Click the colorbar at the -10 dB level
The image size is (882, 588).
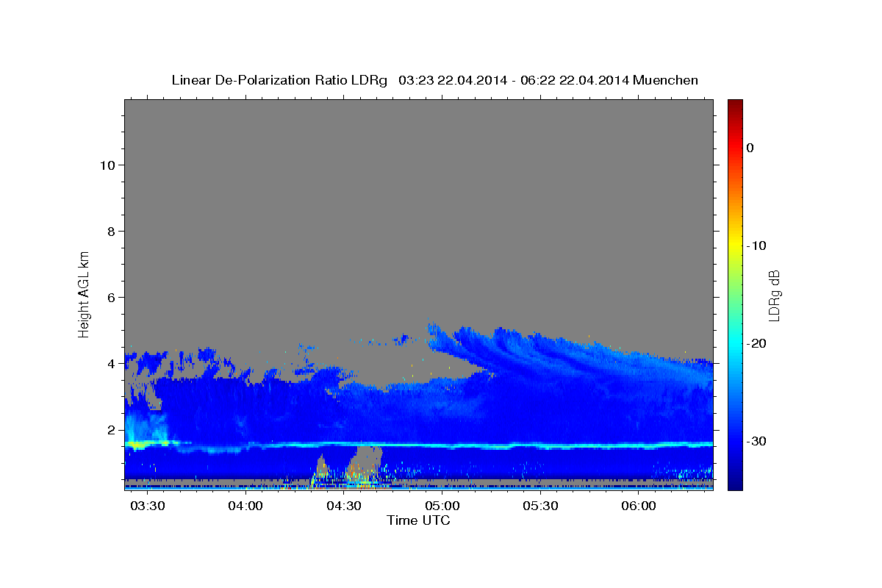(735, 245)
